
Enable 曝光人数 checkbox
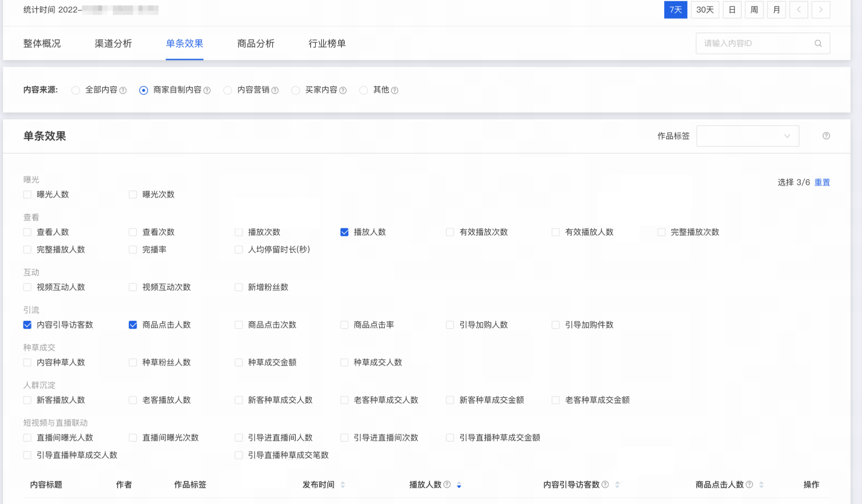click(27, 195)
